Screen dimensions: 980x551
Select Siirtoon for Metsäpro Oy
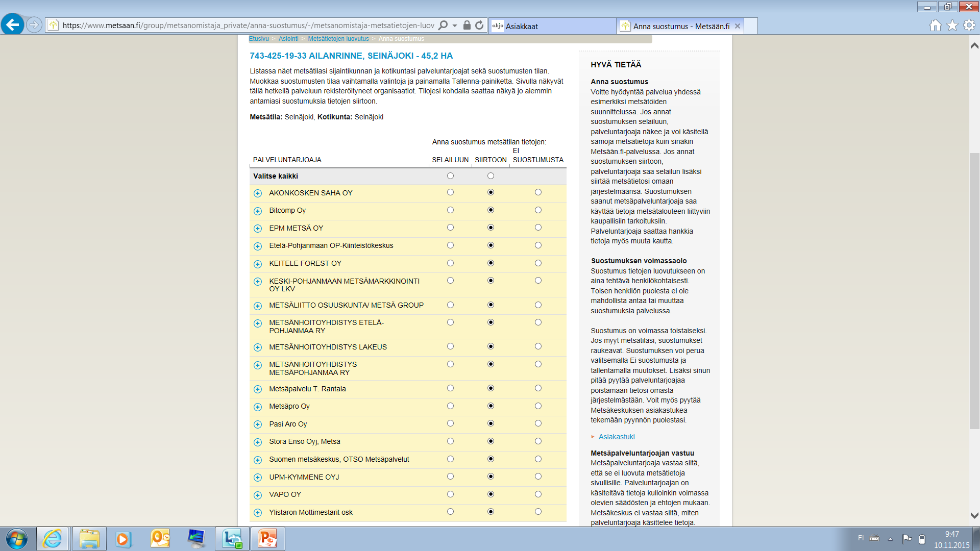coord(491,406)
